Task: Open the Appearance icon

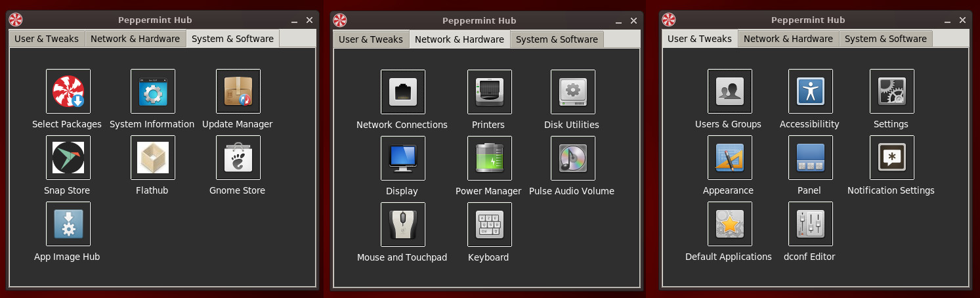Action: (730, 158)
